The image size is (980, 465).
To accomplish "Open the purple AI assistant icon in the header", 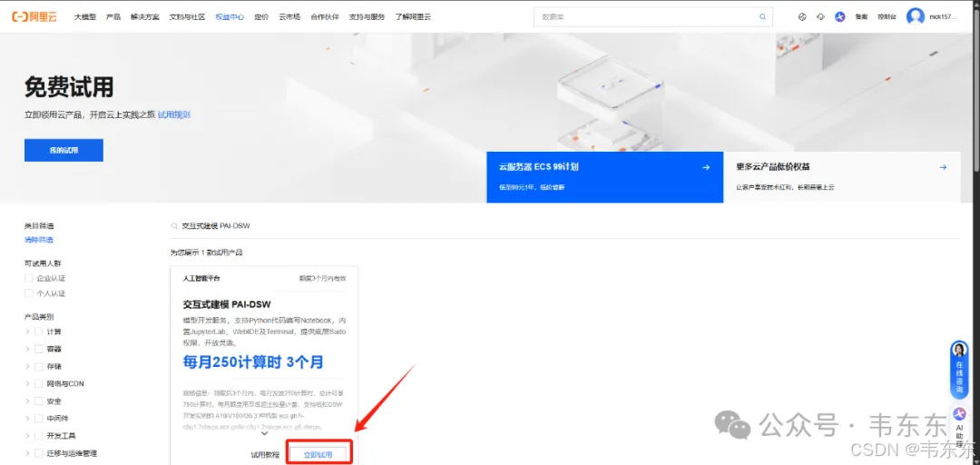I will pyautogui.click(x=840, y=17).
